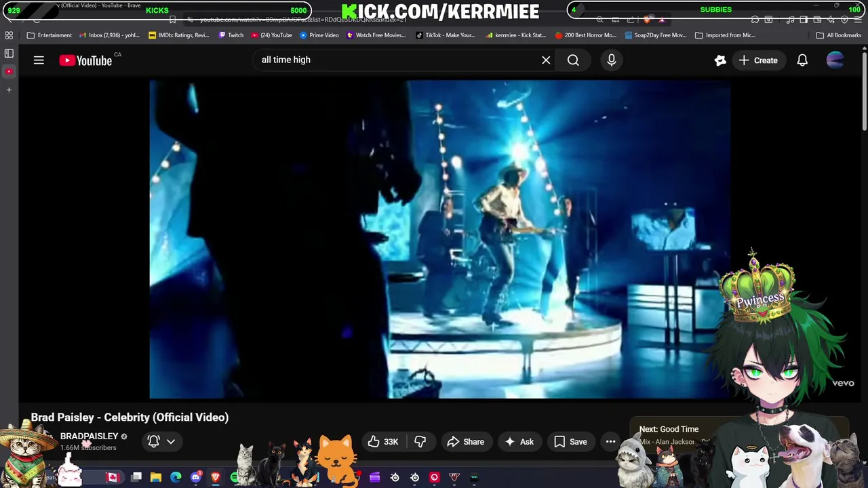Start voice search with microphone

(x=612, y=60)
